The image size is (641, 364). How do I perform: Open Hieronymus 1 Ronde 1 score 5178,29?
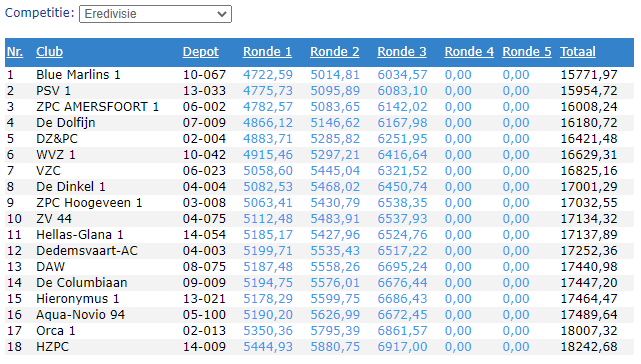268,299
